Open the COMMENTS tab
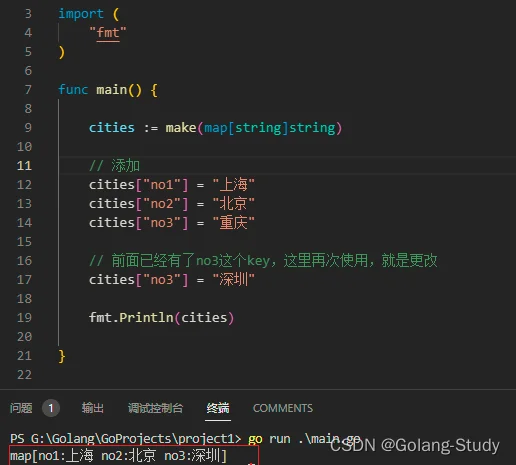This screenshot has width=516, height=465. pos(283,408)
